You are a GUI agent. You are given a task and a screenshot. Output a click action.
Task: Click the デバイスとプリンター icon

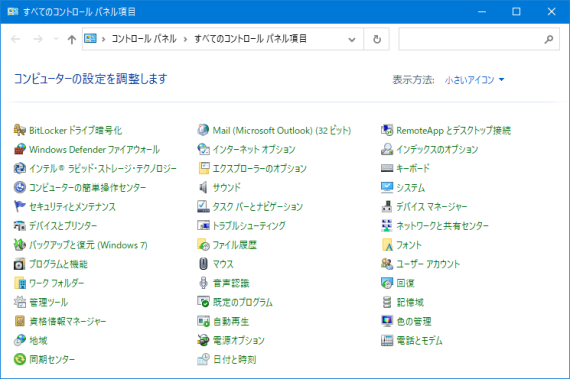point(20,226)
